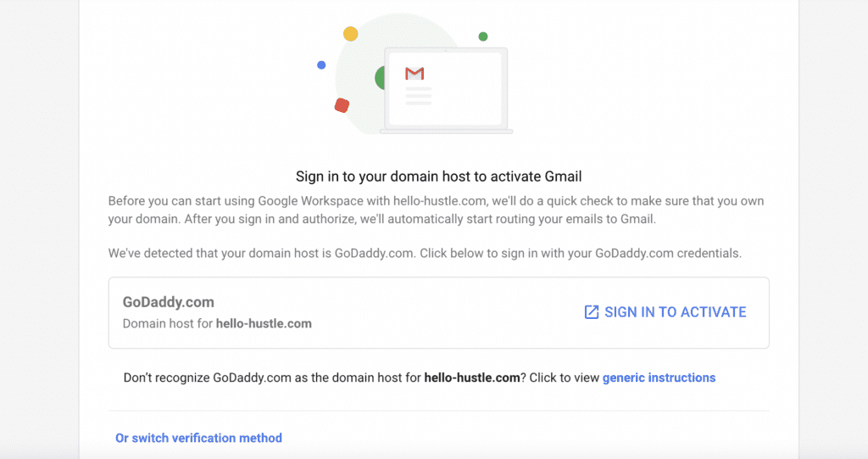Click the divider line above switch verification method
The width and height of the screenshot is (868, 459).
pyautogui.click(x=438, y=411)
